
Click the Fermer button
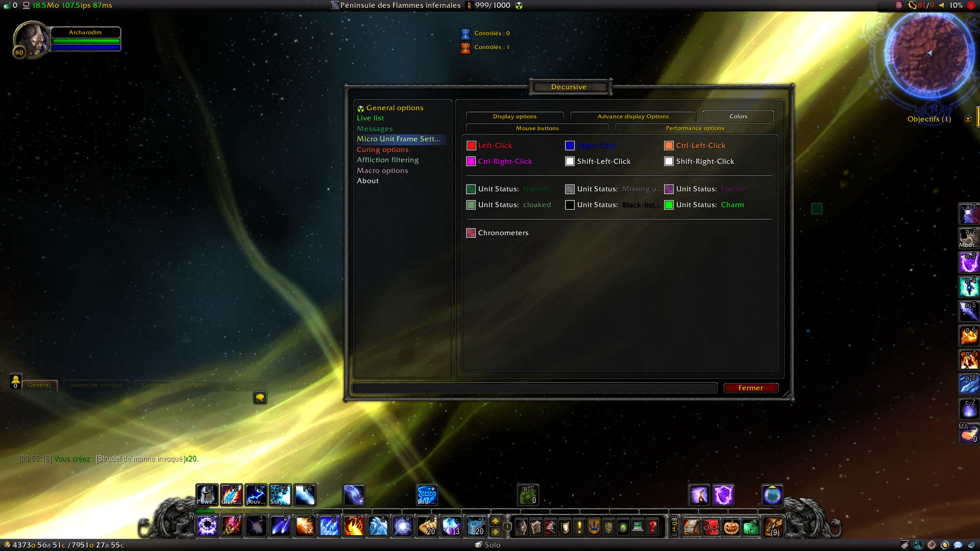point(750,388)
